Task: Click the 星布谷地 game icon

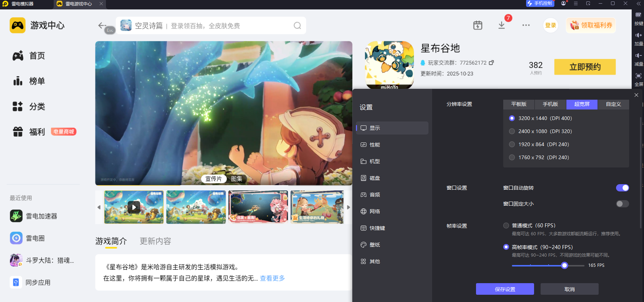Action: pyautogui.click(x=389, y=65)
